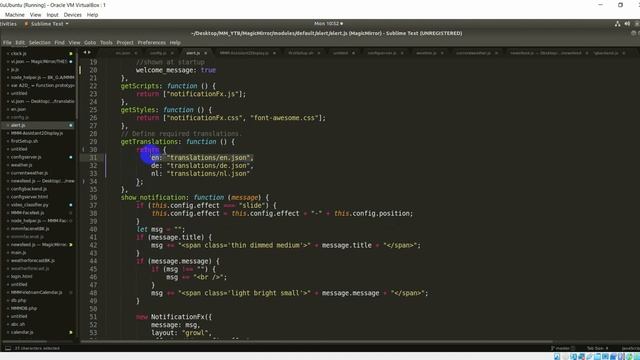Open en.json in the sidebar

pos(18,109)
